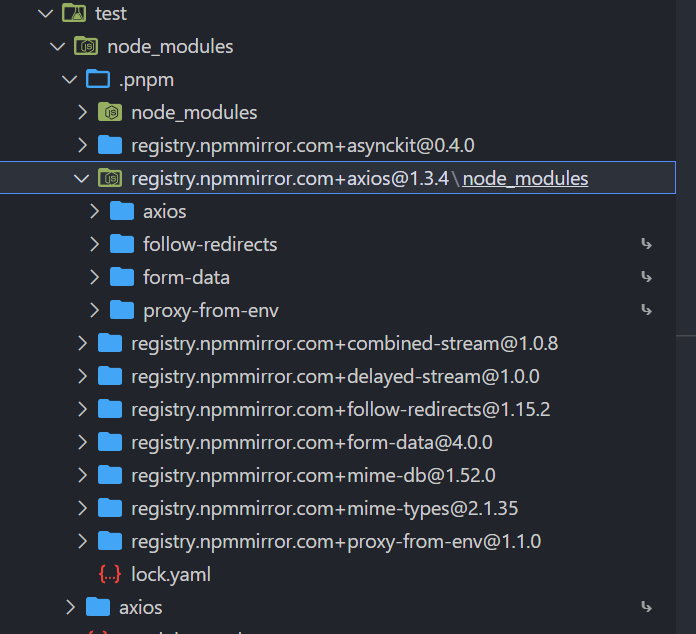696x634 pixels.
Task: Click the symlink arrow beside follow-redirects
Action: click(x=646, y=244)
